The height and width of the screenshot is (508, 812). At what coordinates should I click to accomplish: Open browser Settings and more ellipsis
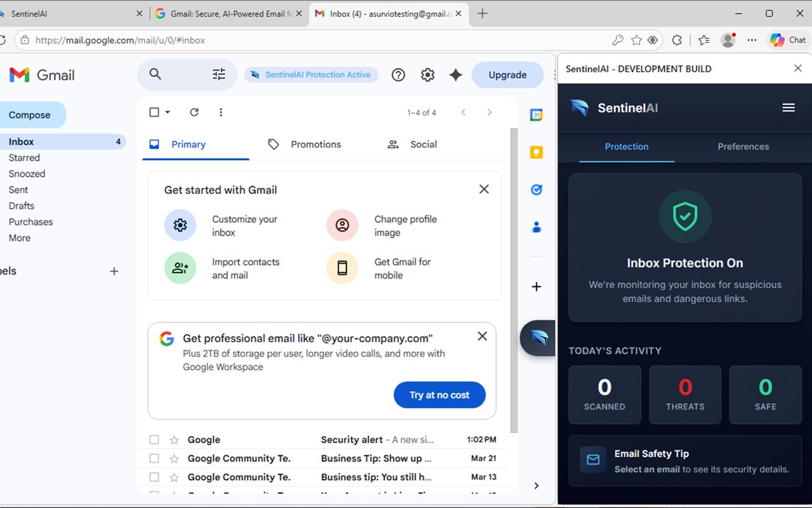[x=752, y=40]
